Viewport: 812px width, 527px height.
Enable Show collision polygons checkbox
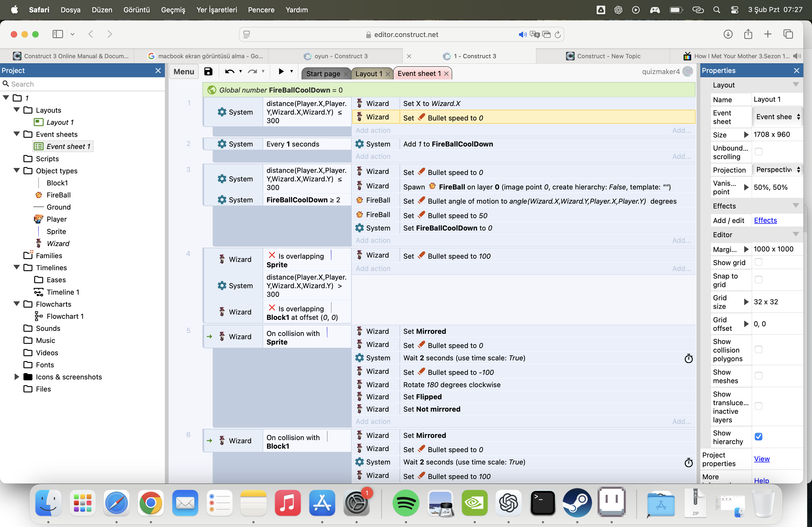759,350
